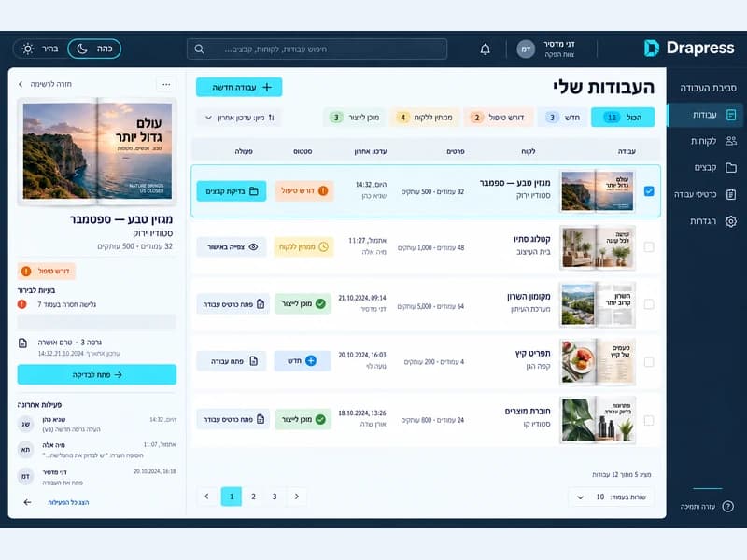Click חזרה לרשימה back chevron
Image resolution: width=747 pixels, height=560 pixels.
point(21,84)
